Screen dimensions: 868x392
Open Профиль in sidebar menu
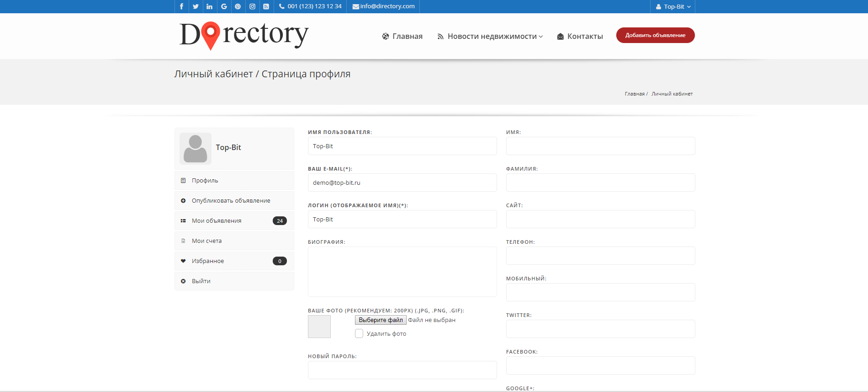(234, 181)
